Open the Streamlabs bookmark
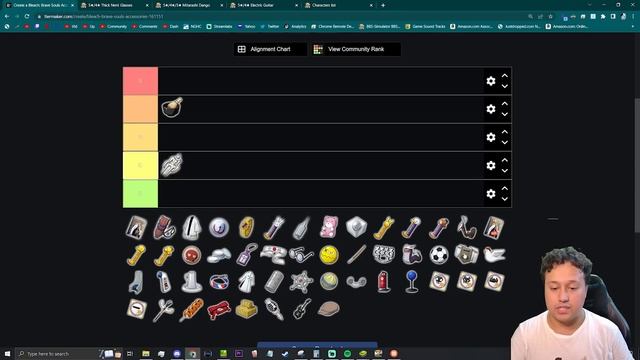 click(219, 26)
